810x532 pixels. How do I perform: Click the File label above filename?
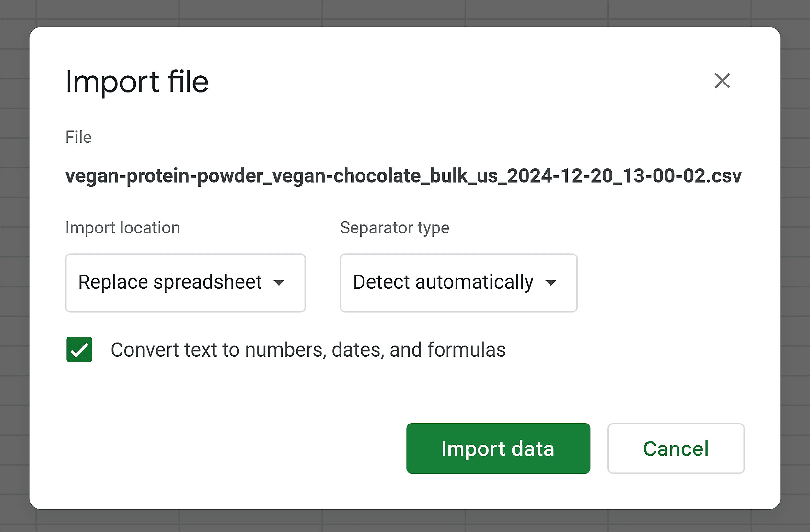pos(78,137)
